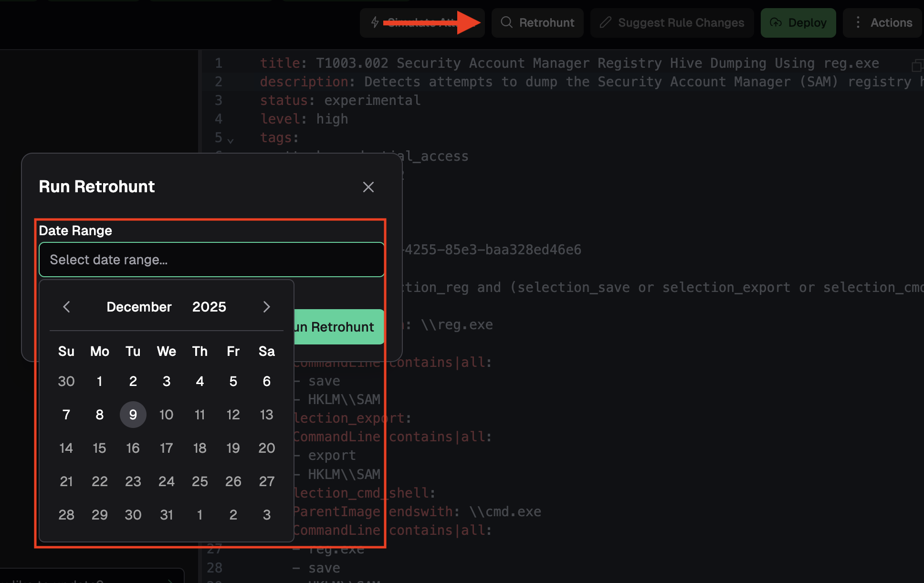Screen dimensions: 924x583
Task: Click the Select date range input field
Action: click(x=211, y=260)
